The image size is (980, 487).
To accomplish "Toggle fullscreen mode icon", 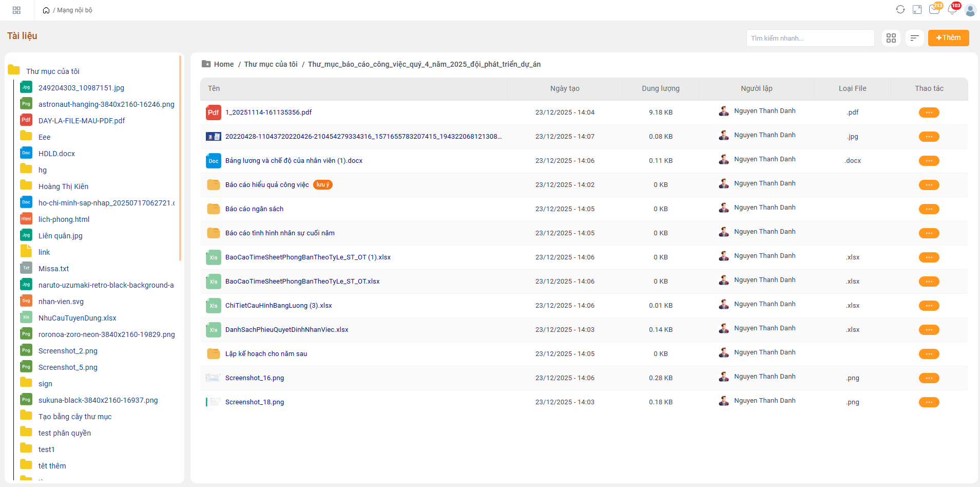I will tap(917, 10).
